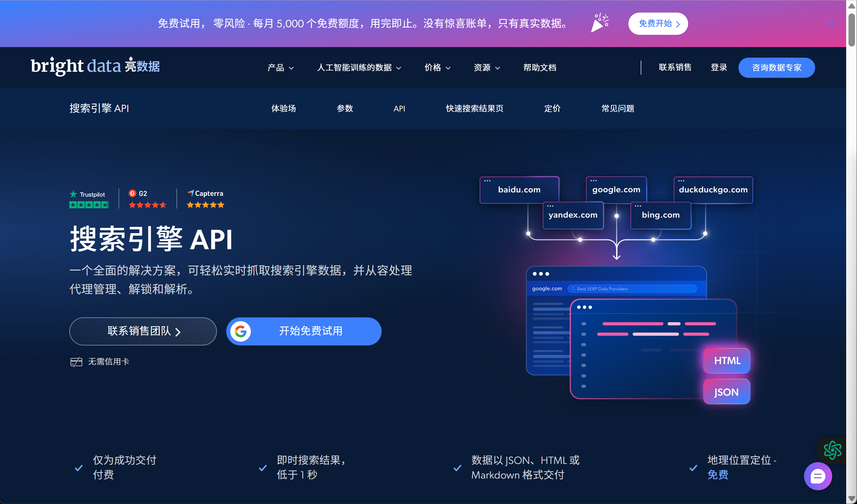The height and width of the screenshot is (504, 857).
Task: Click the bing.com card in illustration
Action: 661,215
